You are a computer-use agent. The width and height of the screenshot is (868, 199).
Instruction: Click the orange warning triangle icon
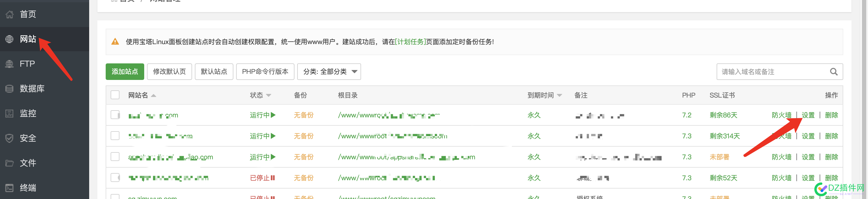point(115,42)
